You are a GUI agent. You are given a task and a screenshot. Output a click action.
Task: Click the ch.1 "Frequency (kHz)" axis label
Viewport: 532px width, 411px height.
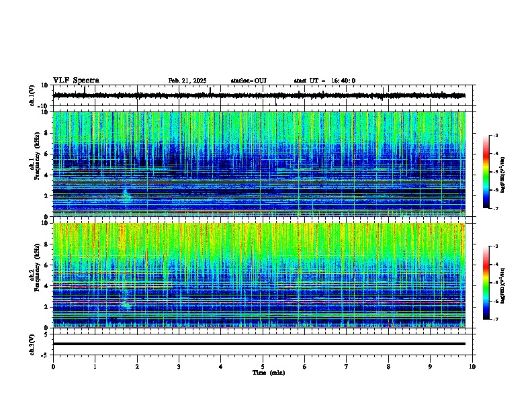coord(37,156)
